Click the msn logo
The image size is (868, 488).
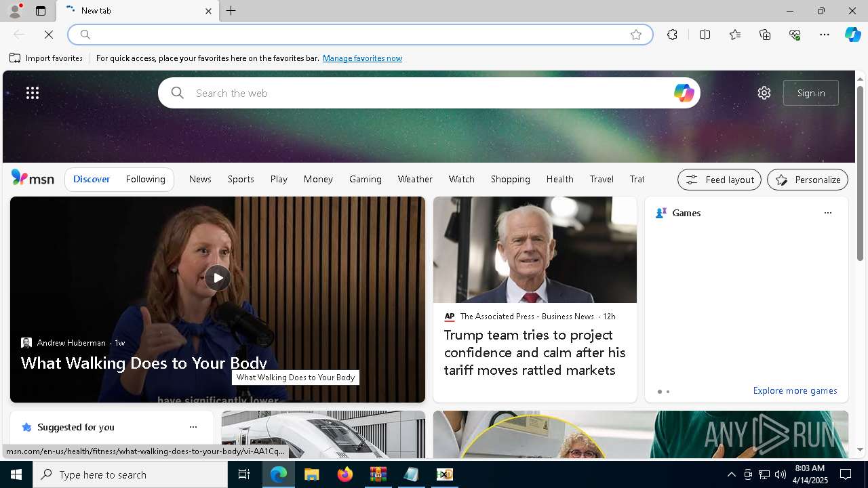tap(33, 178)
